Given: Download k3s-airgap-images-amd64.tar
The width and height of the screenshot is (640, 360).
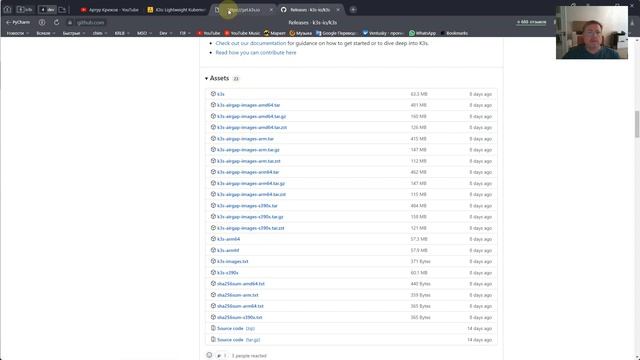Looking at the screenshot, I should (x=249, y=105).
